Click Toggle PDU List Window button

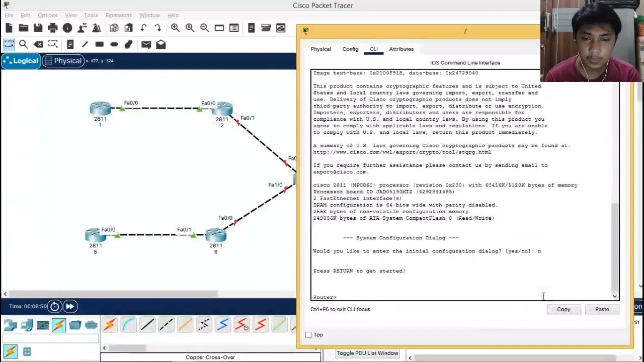click(x=367, y=353)
